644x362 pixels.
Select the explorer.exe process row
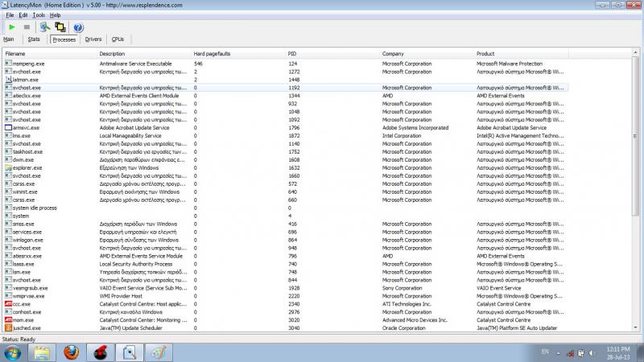point(27,167)
